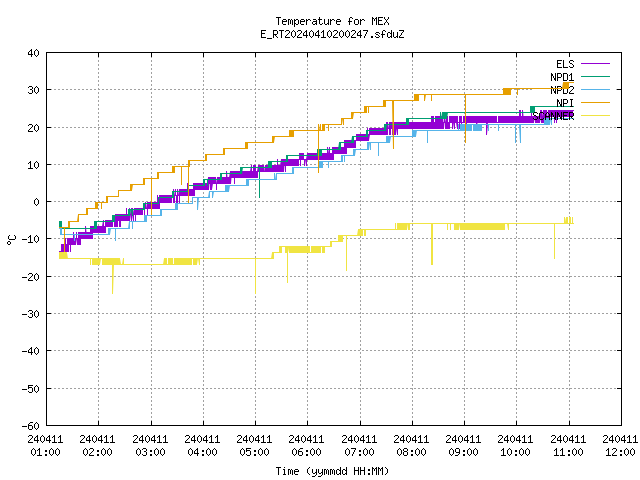
Task: Click the yellow SCANNER legend line sample
Action: (595, 116)
